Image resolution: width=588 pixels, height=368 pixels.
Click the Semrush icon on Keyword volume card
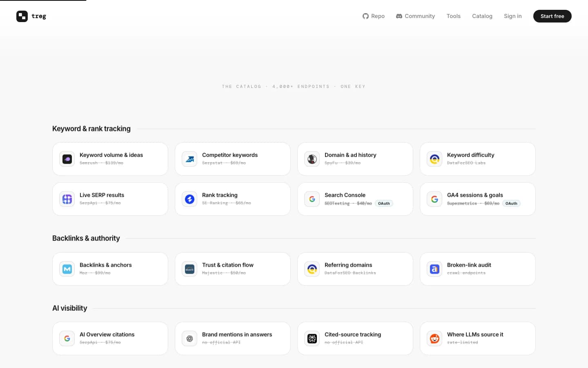coord(67,159)
